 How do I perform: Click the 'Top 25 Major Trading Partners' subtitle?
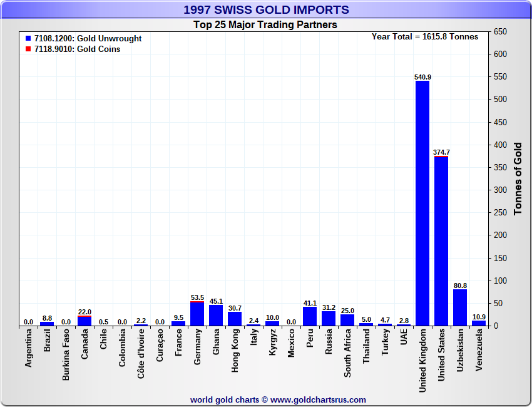click(x=265, y=25)
